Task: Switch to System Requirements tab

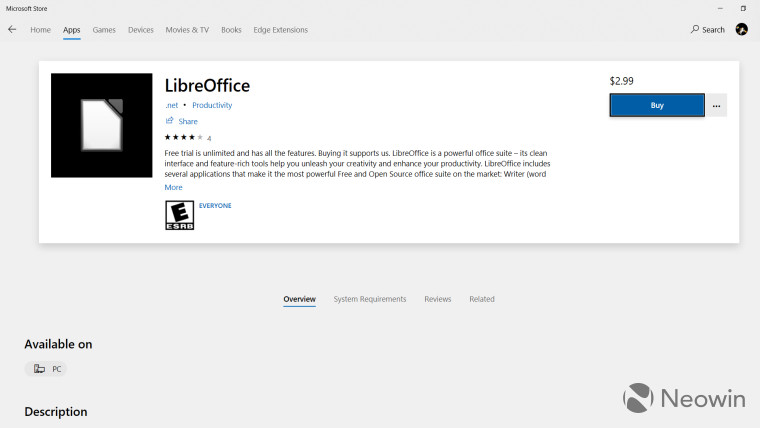Action: click(x=370, y=299)
